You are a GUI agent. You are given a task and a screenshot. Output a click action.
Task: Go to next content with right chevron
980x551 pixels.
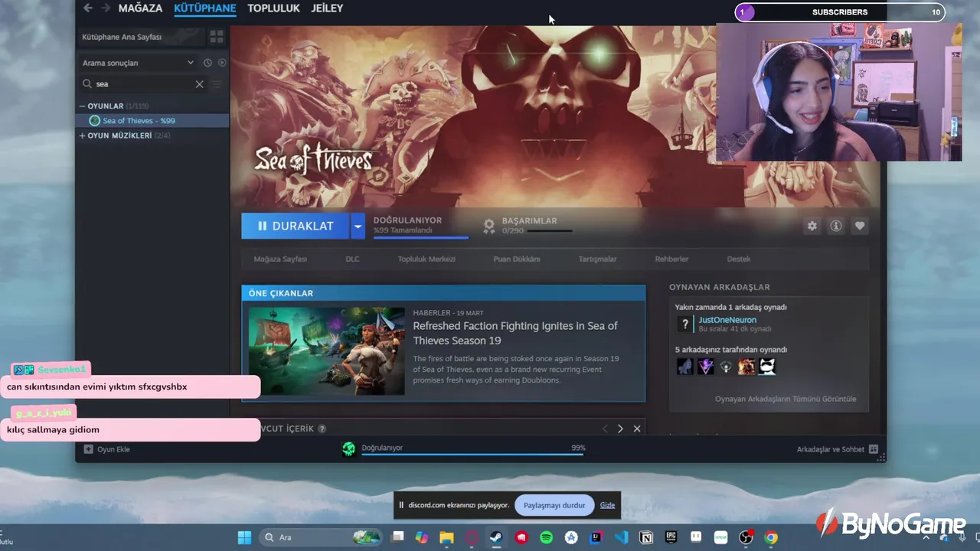tap(620, 429)
